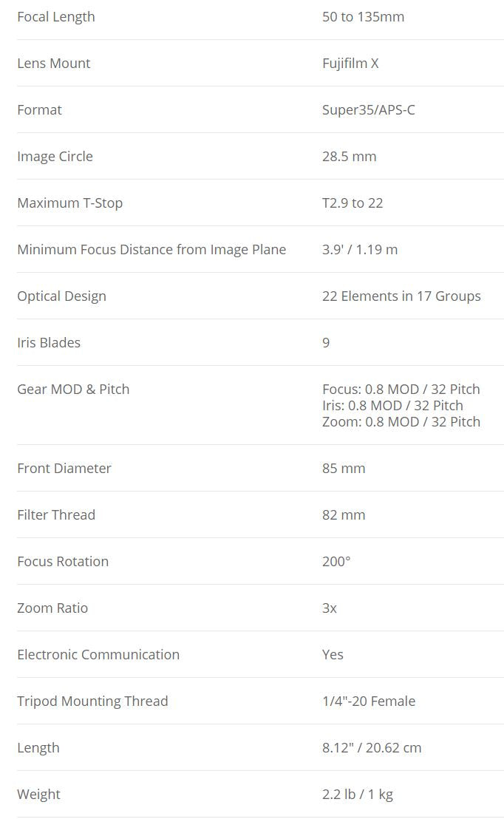This screenshot has width=504, height=819.
Task: Select the Focus: 0.8 MOD / 32 Pitch line
Action: [401, 390]
